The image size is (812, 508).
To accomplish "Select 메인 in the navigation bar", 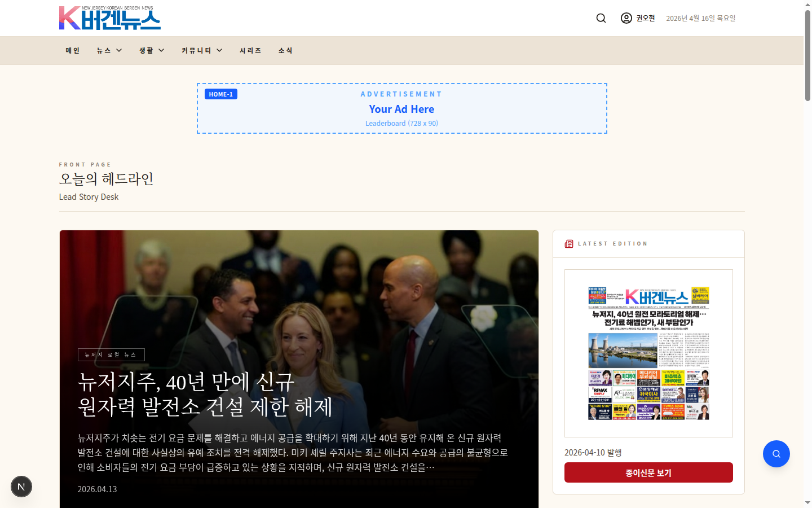I will click(73, 50).
